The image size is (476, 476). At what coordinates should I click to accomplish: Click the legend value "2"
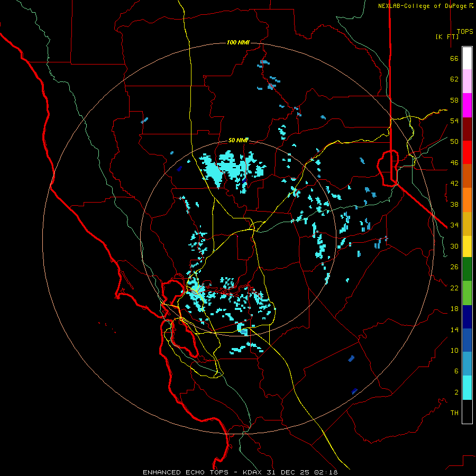pyautogui.click(x=456, y=392)
